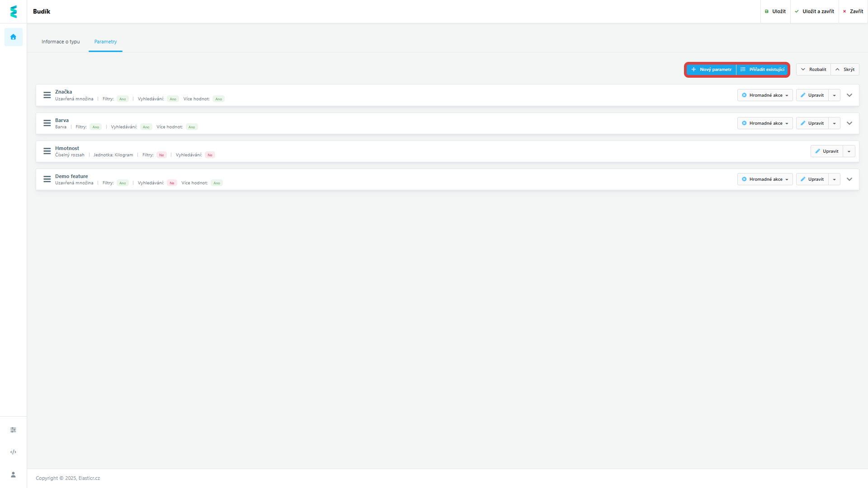Open the code developer sidebar icon
868x488 pixels.
click(x=13, y=452)
